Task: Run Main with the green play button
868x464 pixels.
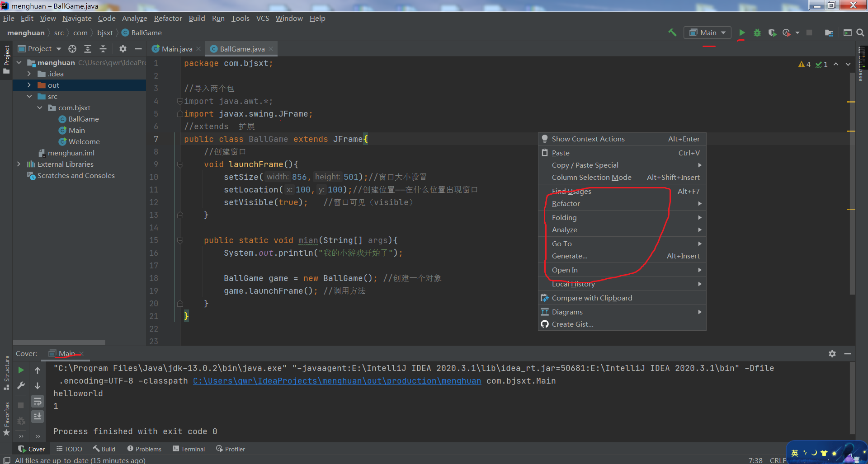Action: point(742,33)
